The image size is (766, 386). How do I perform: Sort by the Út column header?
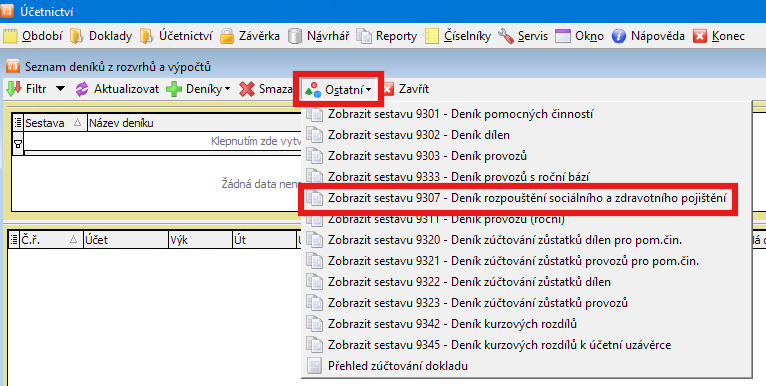(264, 239)
